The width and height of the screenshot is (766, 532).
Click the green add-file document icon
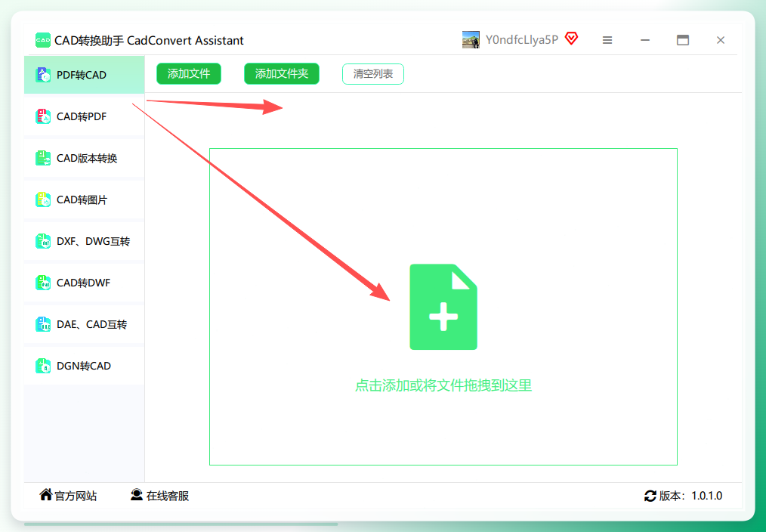(x=443, y=307)
